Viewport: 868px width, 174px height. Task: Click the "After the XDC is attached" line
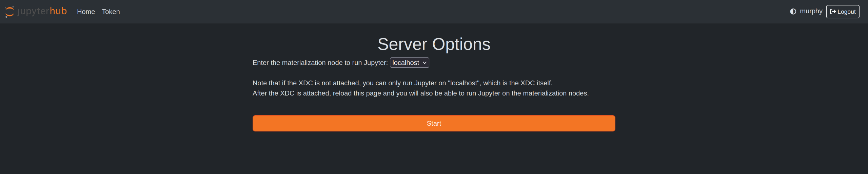[x=420, y=93]
